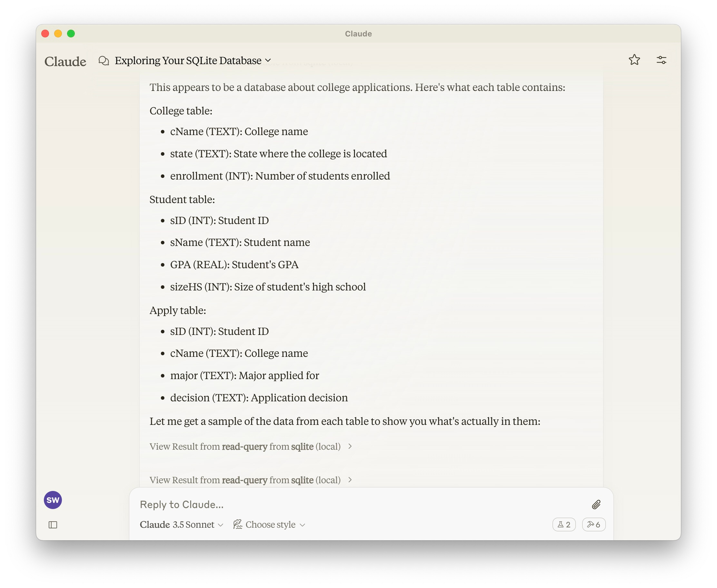
Task: Click the 'Apply table:' heading text
Action: pyautogui.click(x=178, y=310)
